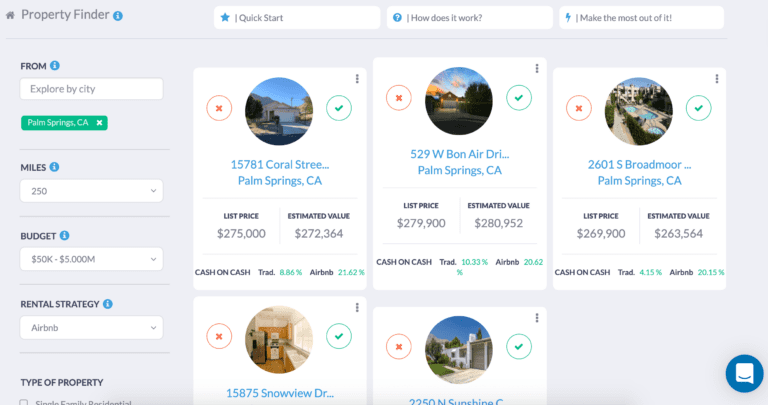Screen dimensions: 768x405
Task: Expand the Miles dropdown showing 250
Action: 91,191
